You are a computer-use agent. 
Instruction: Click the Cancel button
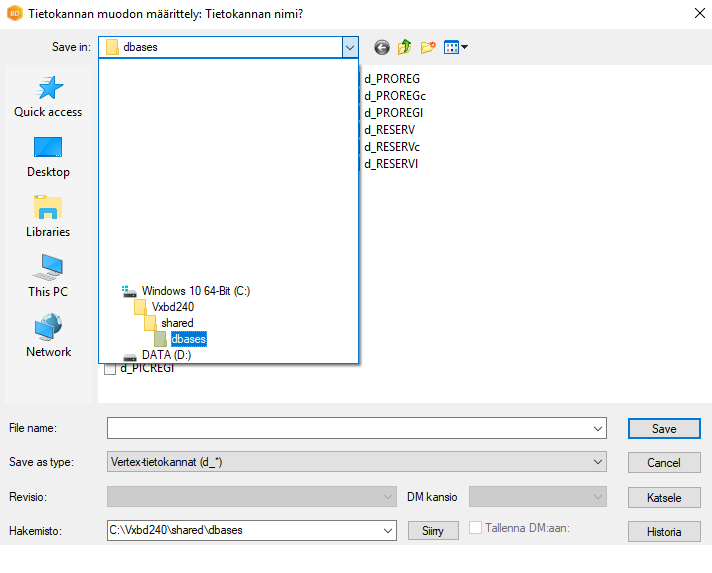point(664,463)
